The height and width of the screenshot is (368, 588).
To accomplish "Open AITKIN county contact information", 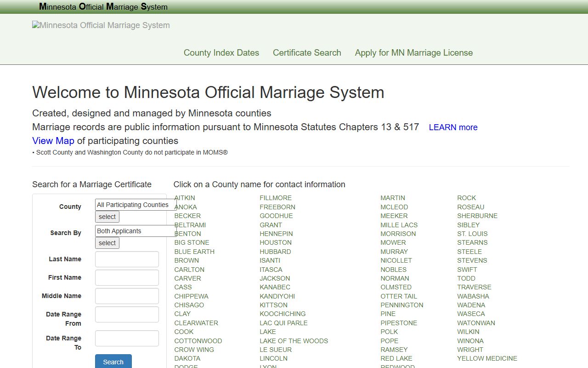I will 185,198.
